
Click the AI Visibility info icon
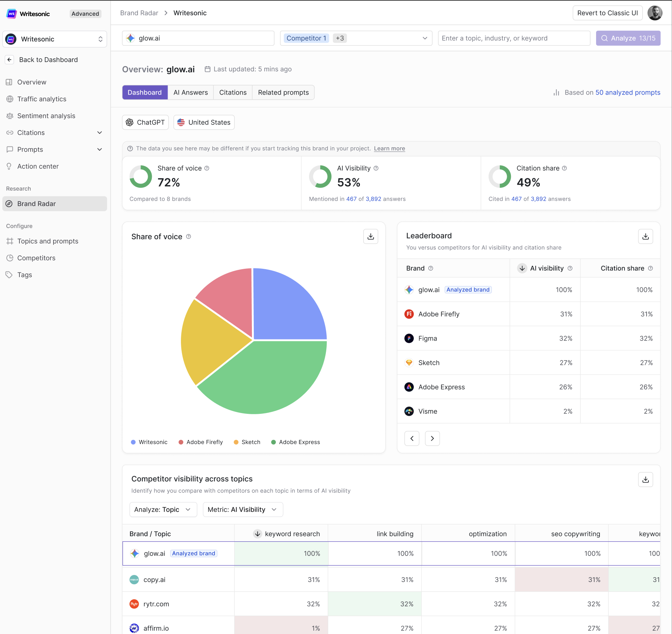[x=376, y=168]
